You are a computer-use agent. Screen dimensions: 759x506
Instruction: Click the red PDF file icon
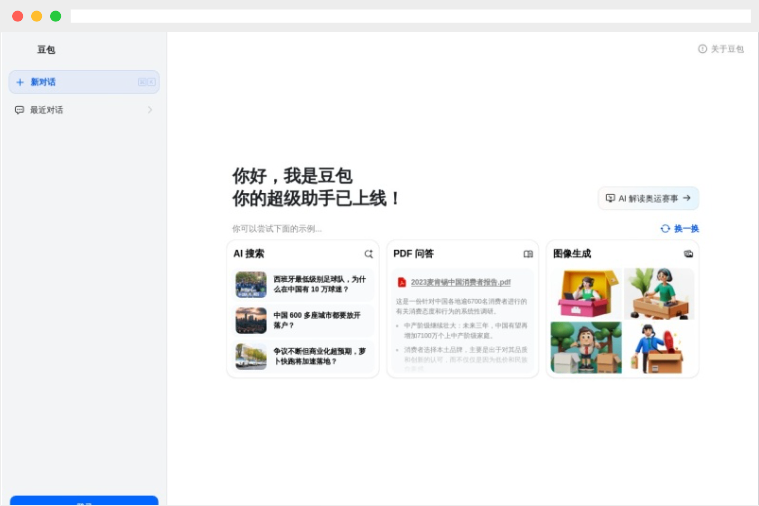click(401, 282)
